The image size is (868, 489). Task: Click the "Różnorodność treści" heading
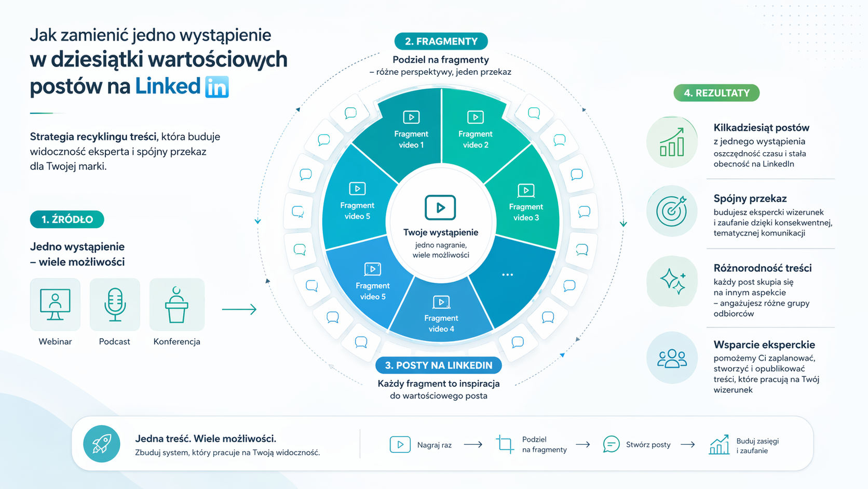(x=763, y=268)
